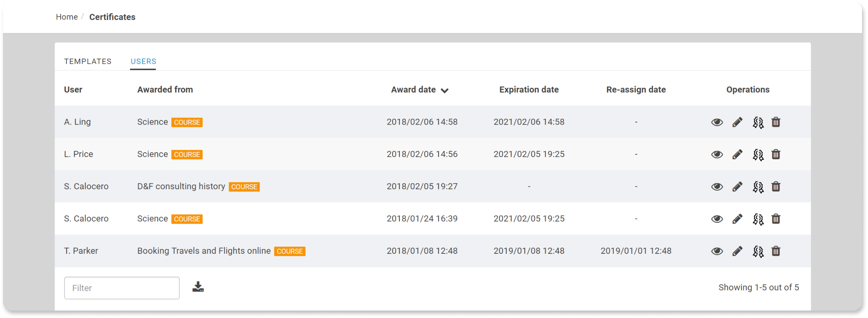
Task: Open Booking Travels and Flights online course
Action: pos(204,251)
